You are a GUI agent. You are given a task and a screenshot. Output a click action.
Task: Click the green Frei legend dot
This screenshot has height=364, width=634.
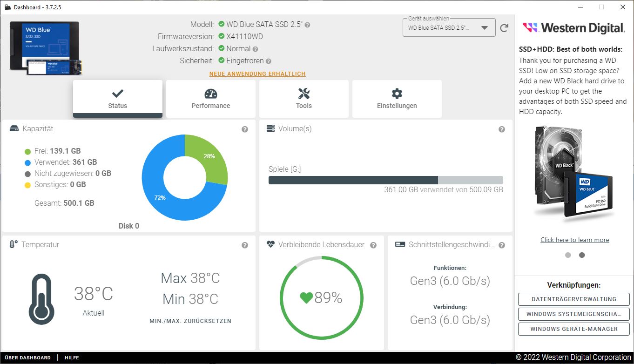(x=27, y=151)
